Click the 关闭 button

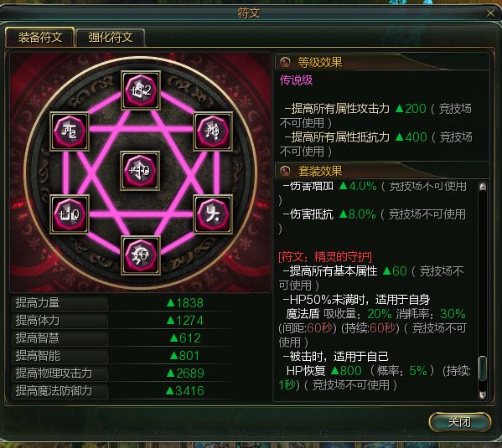pyautogui.click(x=460, y=422)
